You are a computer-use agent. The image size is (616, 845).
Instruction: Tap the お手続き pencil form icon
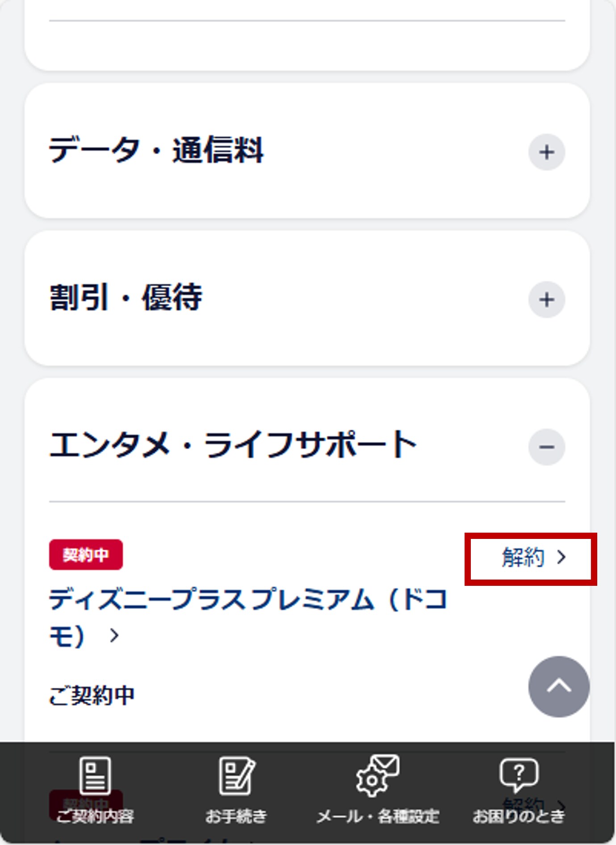[x=237, y=776]
